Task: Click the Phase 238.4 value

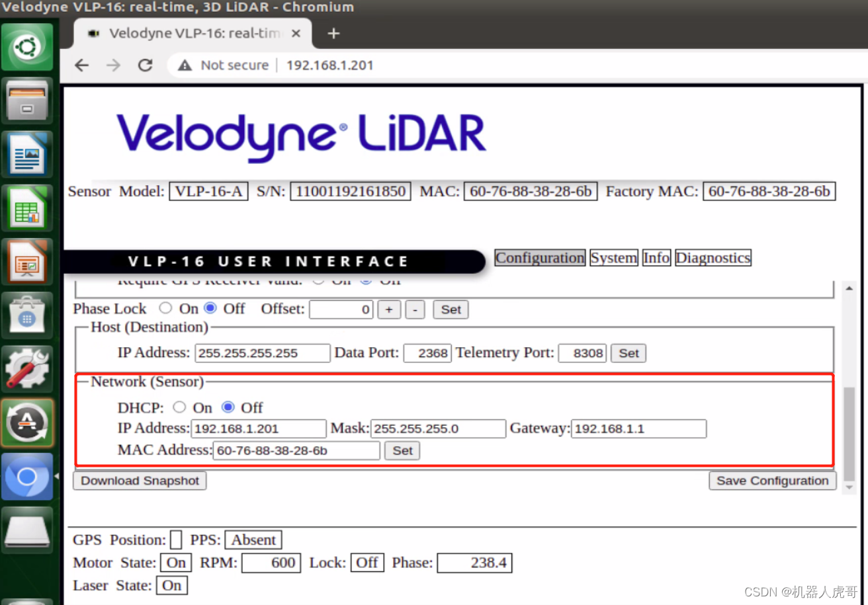Action: [x=474, y=563]
